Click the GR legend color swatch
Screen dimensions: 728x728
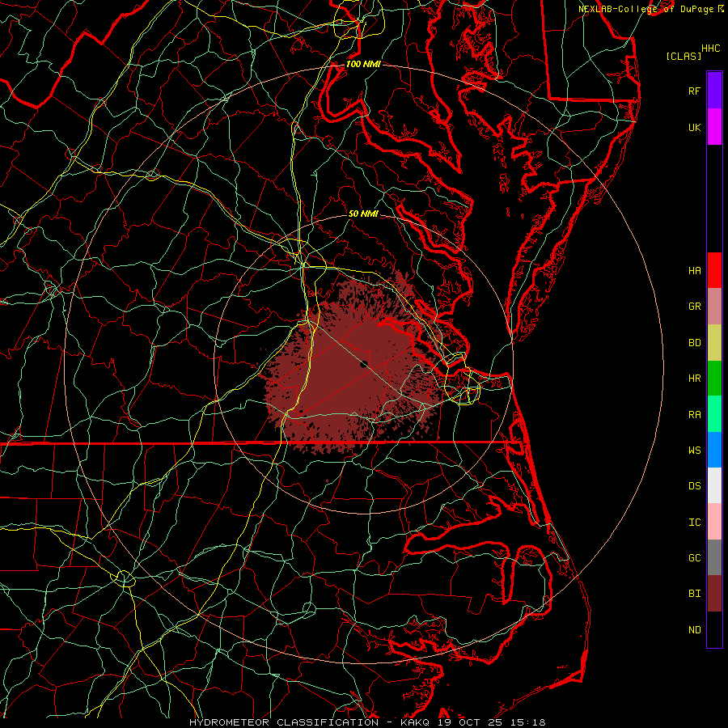714,306
